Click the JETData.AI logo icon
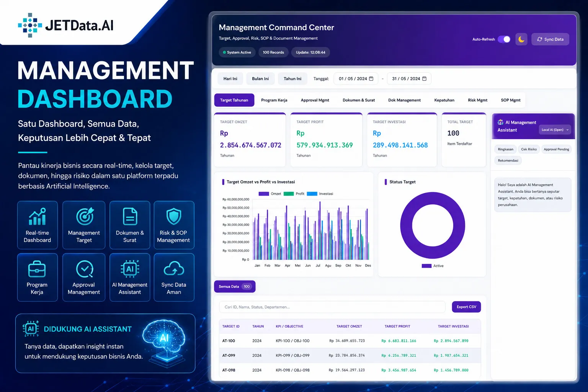 coord(30,25)
